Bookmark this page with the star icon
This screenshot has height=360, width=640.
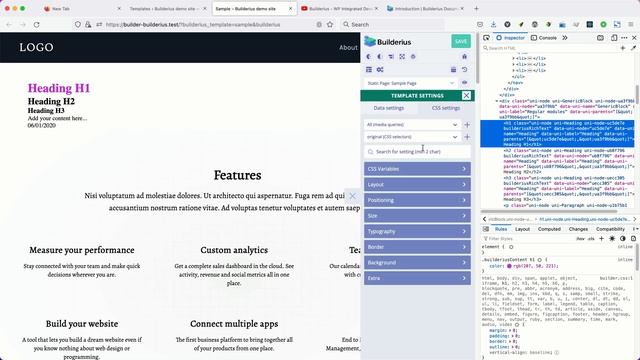pyautogui.click(x=330, y=24)
